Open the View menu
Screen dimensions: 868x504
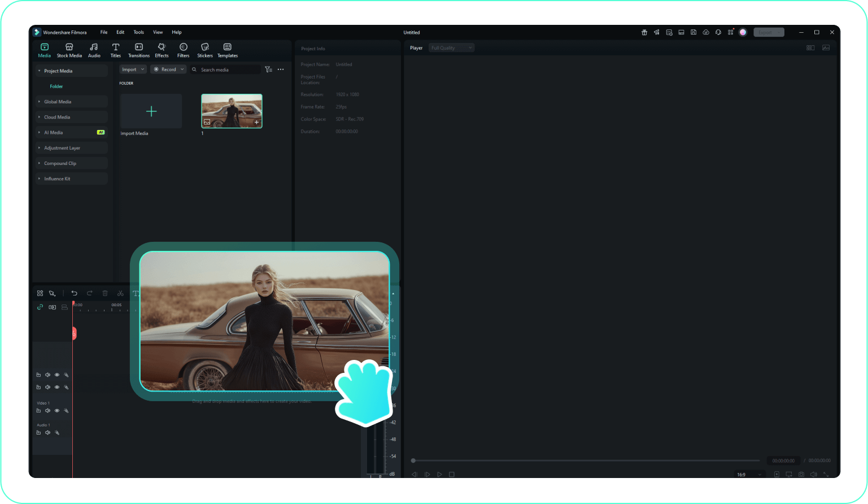pyautogui.click(x=158, y=32)
